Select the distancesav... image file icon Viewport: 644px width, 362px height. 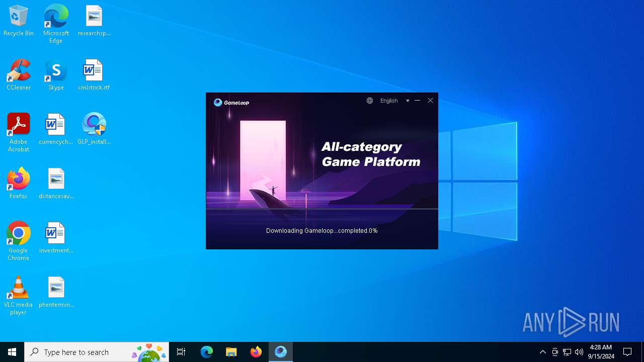tap(56, 184)
